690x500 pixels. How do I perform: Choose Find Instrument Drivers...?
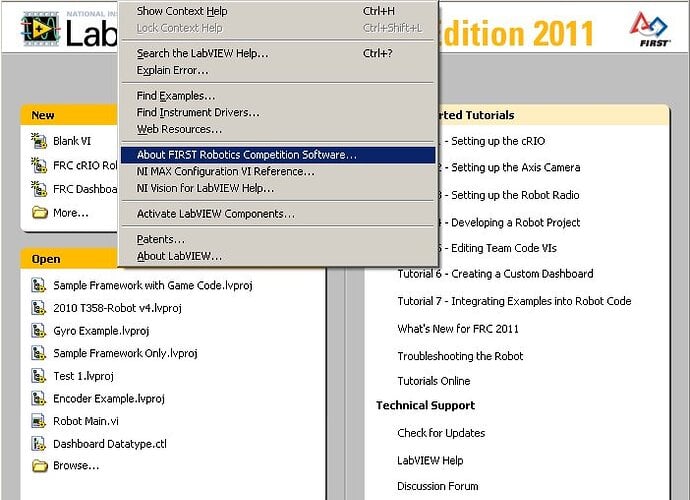278,112
